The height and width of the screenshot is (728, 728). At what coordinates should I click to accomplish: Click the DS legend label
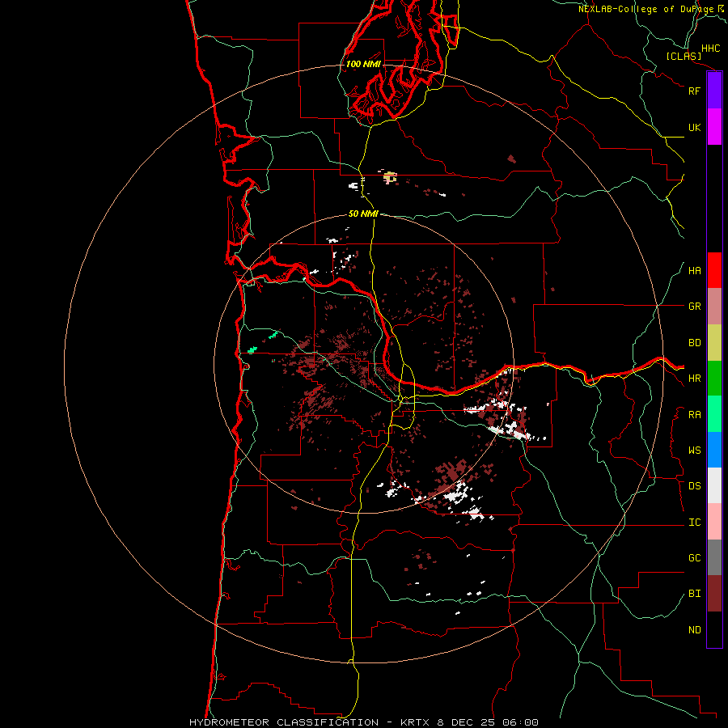point(694,486)
